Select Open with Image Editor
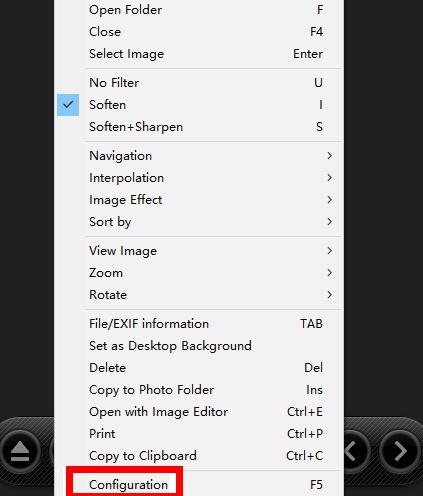 pos(200,412)
